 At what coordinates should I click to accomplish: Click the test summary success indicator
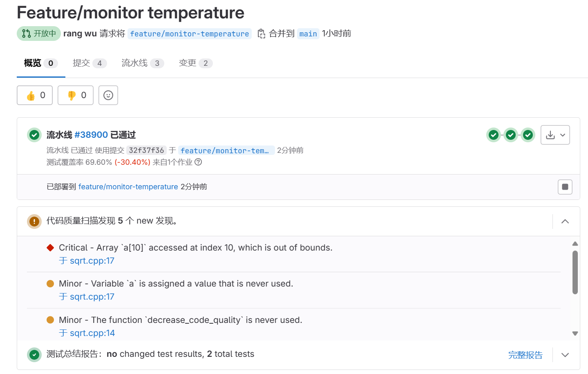34,354
